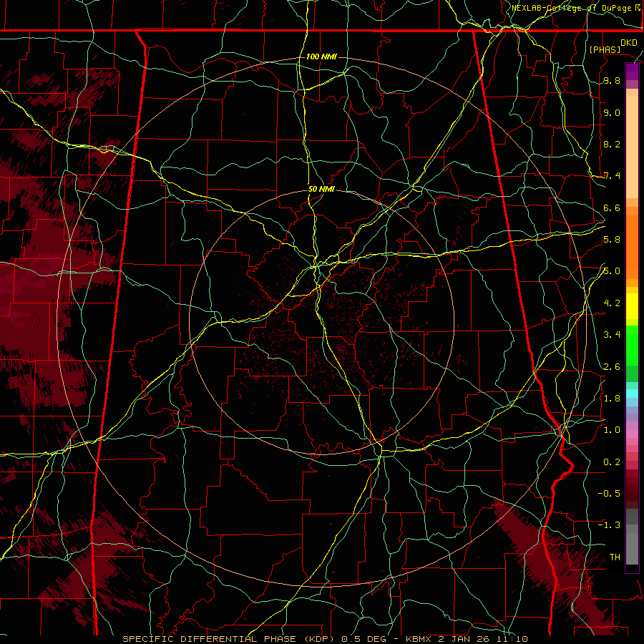Select the TH threshold label
644x644 pixels.
[x=615, y=557]
